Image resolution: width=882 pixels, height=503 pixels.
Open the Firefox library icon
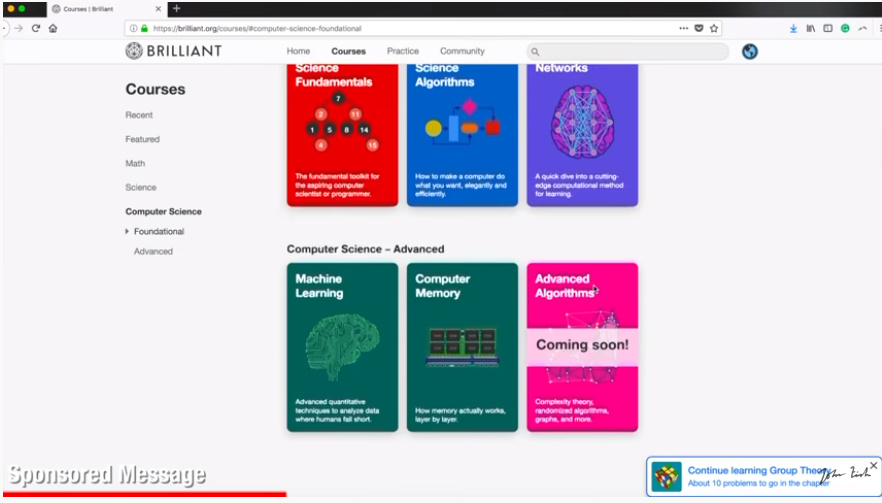click(810, 28)
